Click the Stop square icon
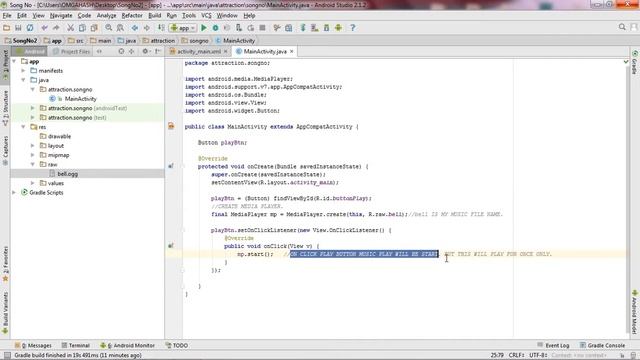Screen dimensions: 640x360 [262, 28]
